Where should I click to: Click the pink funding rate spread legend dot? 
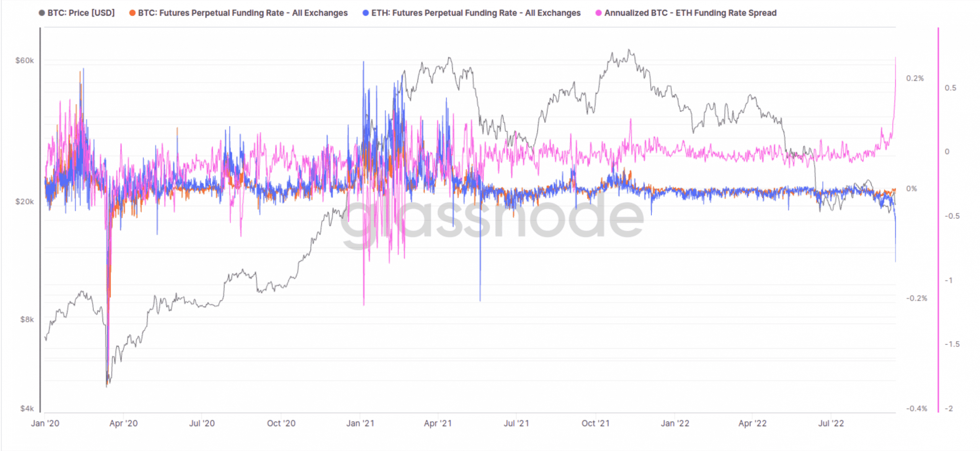pyautogui.click(x=598, y=13)
